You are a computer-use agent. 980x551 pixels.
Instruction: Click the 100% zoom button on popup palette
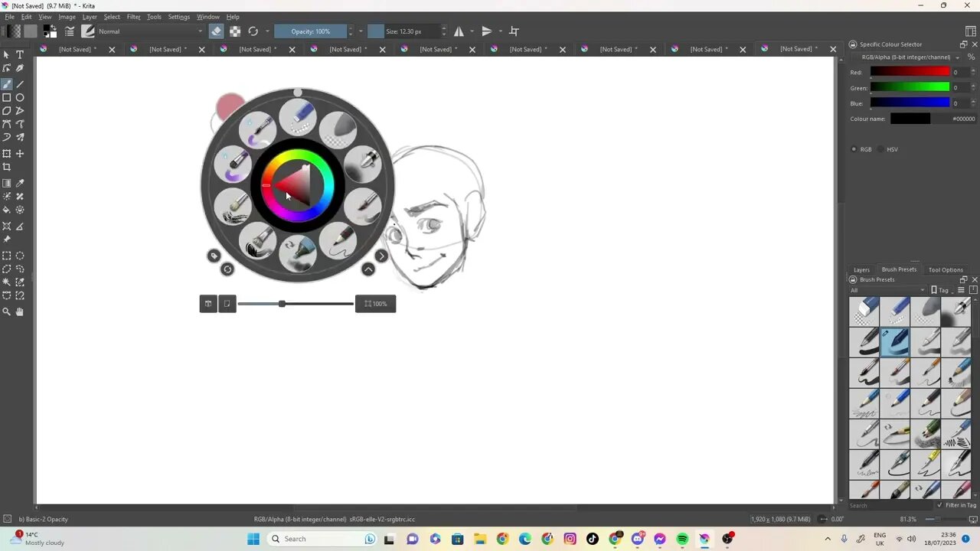(375, 304)
